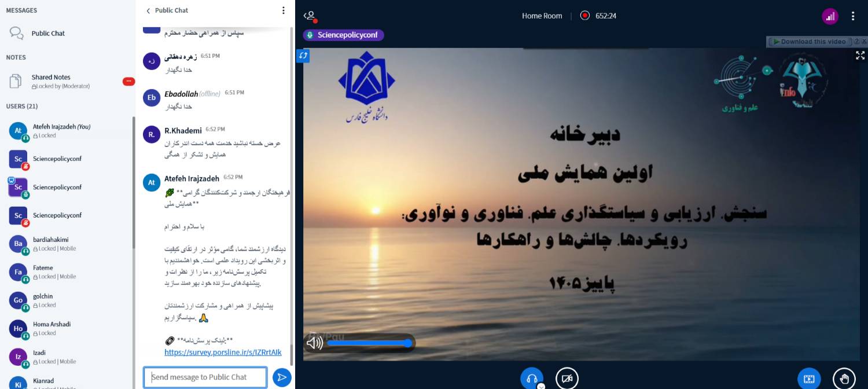
Task: Click Ebadollah's avatar in chat
Action: [x=152, y=98]
